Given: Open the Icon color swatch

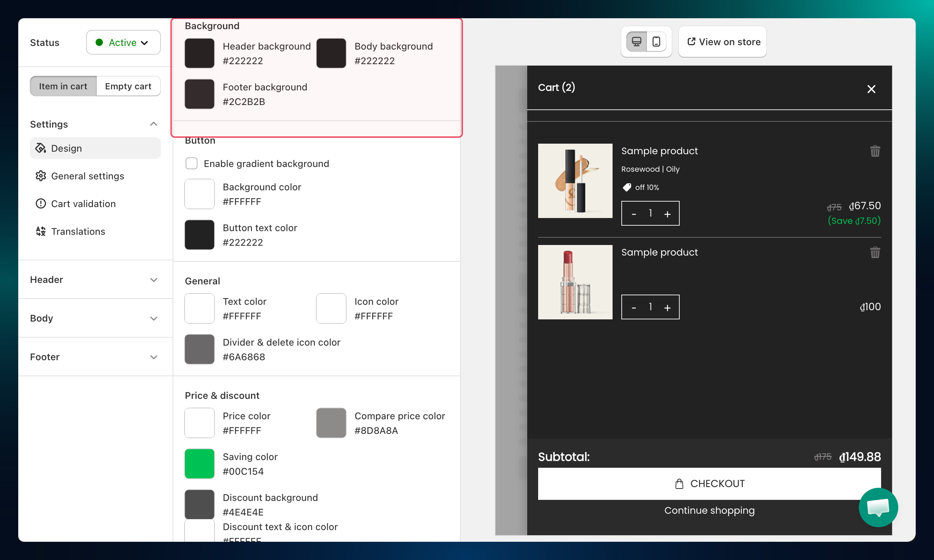Looking at the screenshot, I should (331, 308).
